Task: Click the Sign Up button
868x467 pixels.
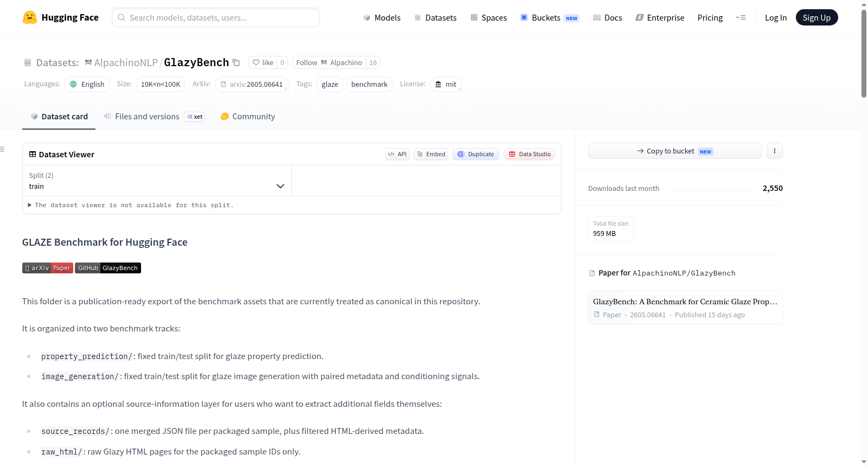Action: point(816,17)
